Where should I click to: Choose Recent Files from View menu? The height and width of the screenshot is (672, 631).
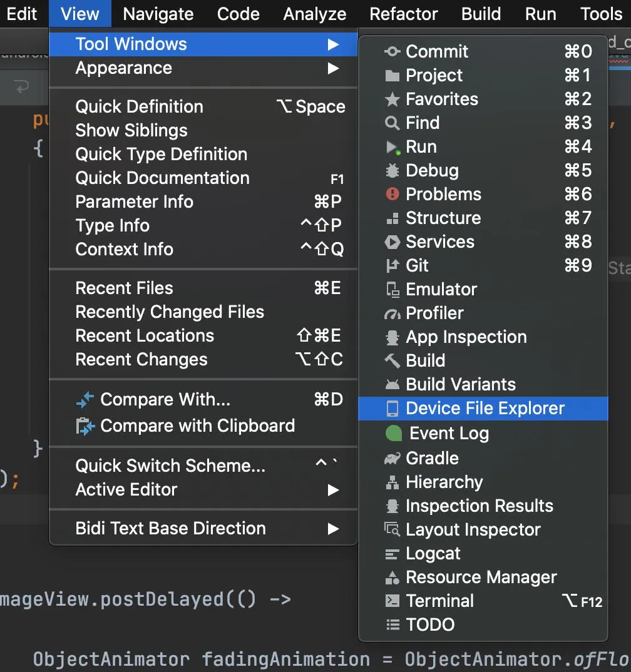(125, 288)
